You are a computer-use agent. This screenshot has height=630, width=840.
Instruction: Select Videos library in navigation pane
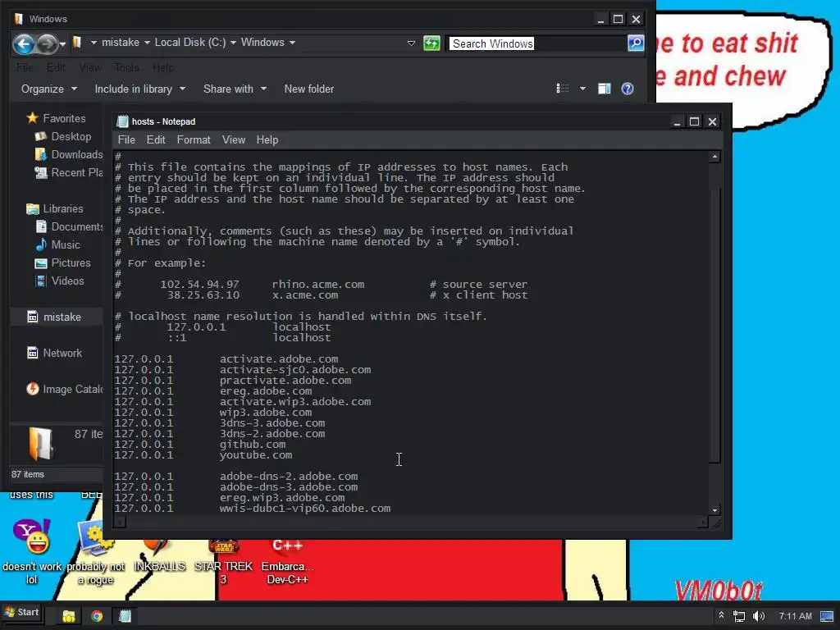click(x=59, y=281)
